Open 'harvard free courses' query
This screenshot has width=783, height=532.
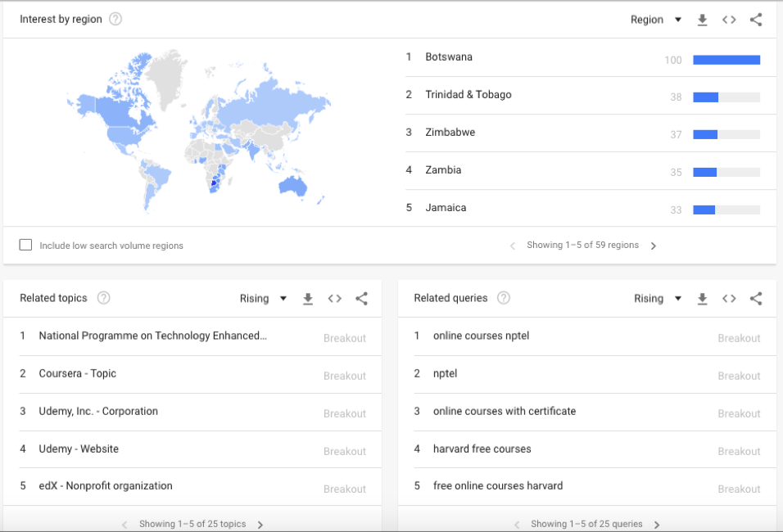(482, 449)
